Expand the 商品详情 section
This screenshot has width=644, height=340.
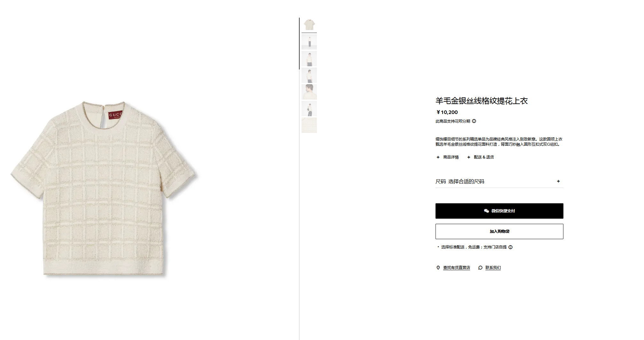point(448,157)
